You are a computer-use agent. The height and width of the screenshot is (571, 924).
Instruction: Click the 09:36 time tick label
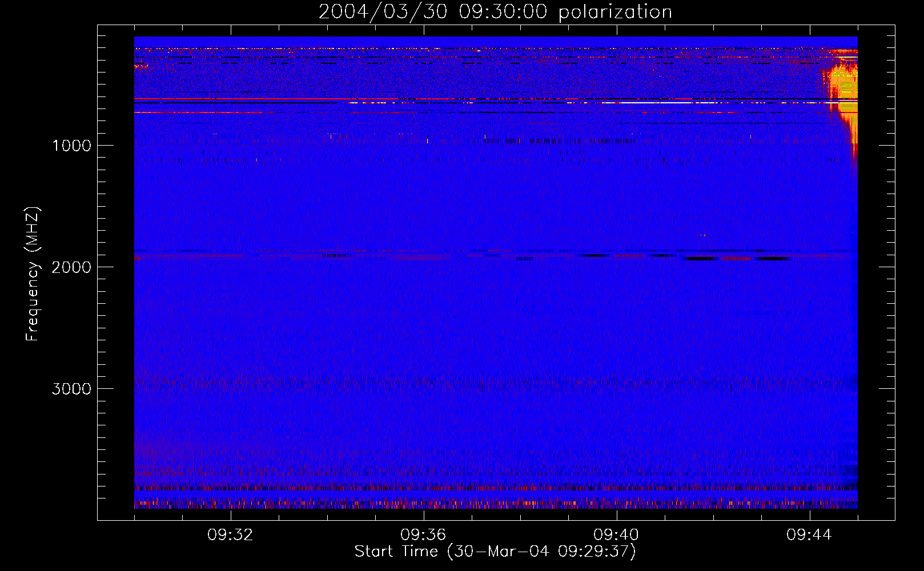pos(423,535)
